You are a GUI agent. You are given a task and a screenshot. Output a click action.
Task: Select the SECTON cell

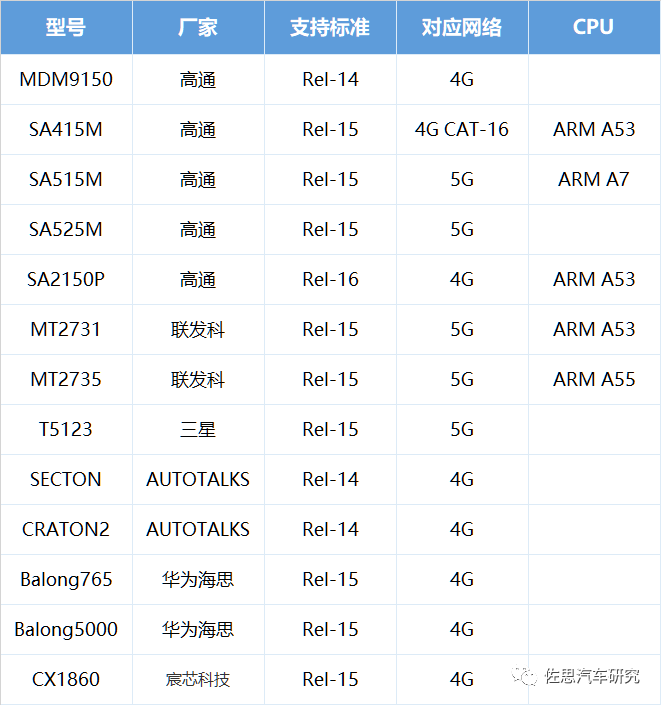[66, 479]
